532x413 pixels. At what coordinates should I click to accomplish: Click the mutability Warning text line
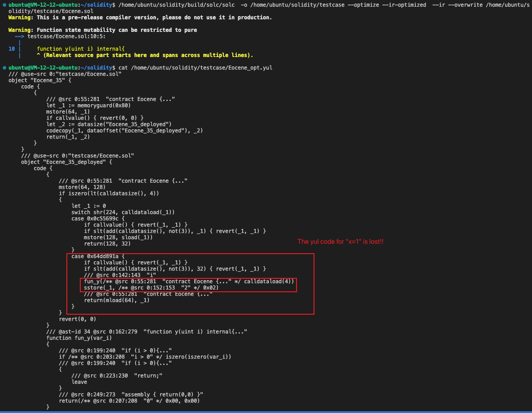pyautogui.click(x=103, y=30)
